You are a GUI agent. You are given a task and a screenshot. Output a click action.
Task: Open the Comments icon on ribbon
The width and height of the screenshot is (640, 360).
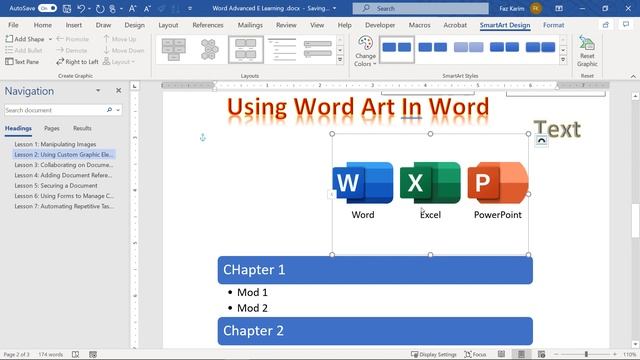coord(626,25)
